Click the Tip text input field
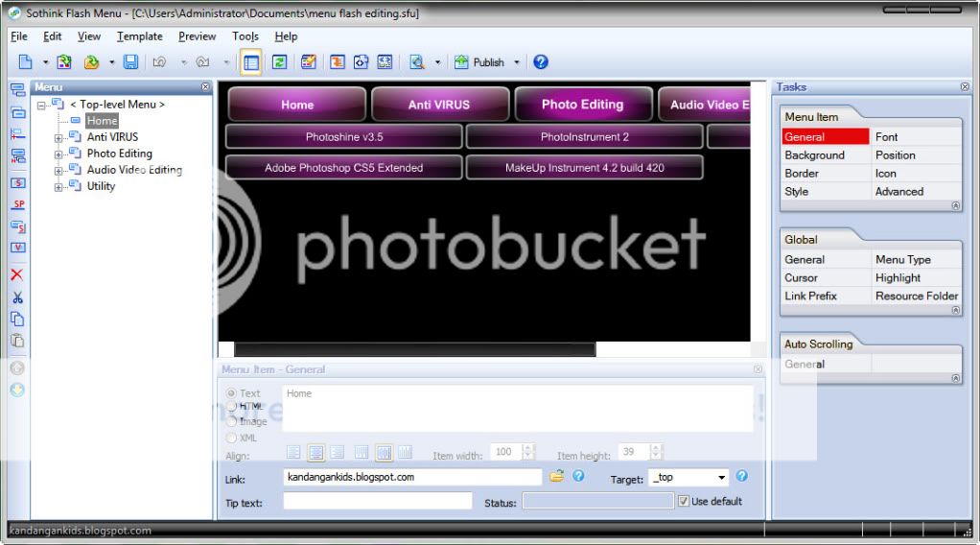 pos(378,501)
